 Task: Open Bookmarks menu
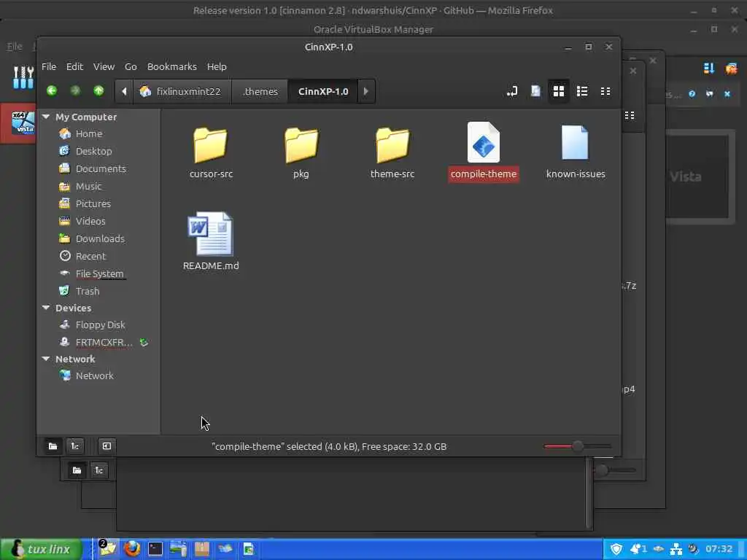(171, 66)
